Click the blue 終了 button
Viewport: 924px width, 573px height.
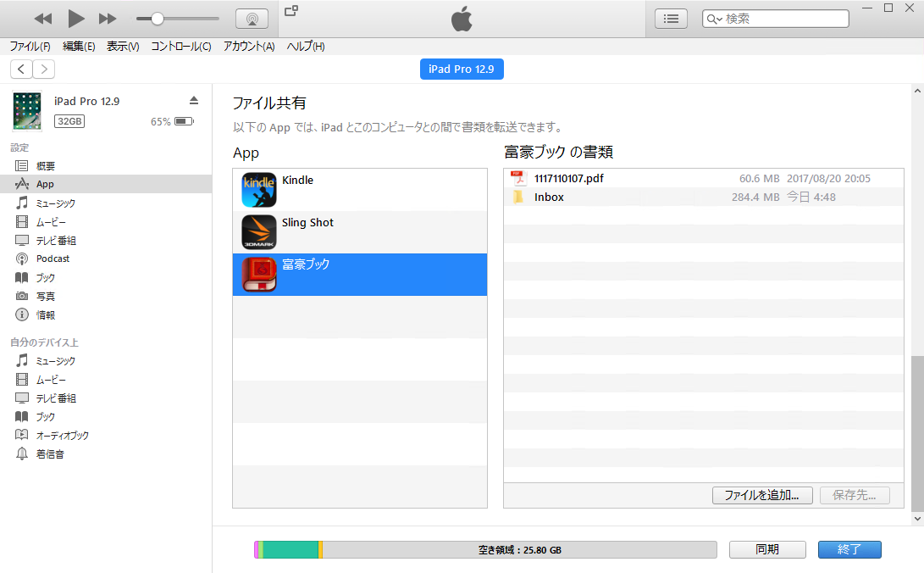click(x=849, y=549)
